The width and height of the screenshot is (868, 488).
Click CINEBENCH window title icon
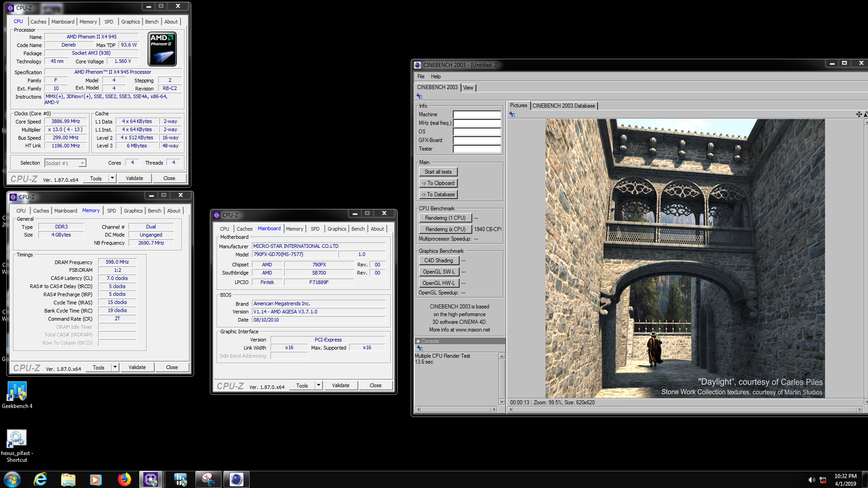(417, 65)
